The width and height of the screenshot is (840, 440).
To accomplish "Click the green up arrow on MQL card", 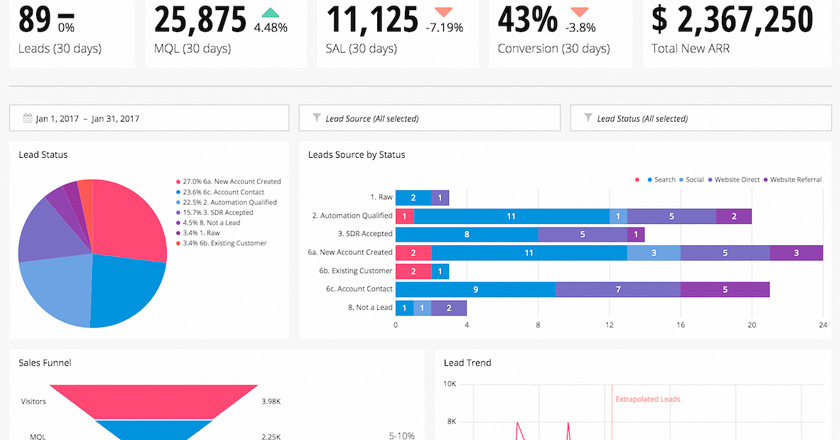I will (271, 12).
